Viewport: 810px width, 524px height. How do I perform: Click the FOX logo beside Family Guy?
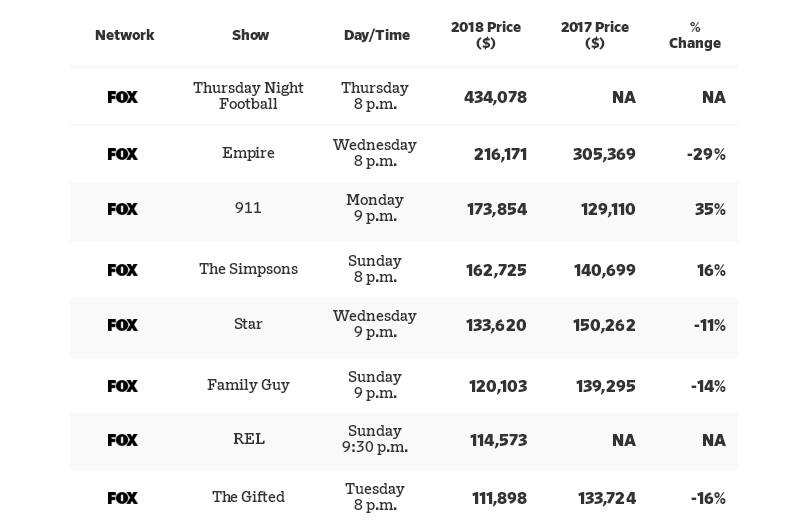click(x=122, y=386)
